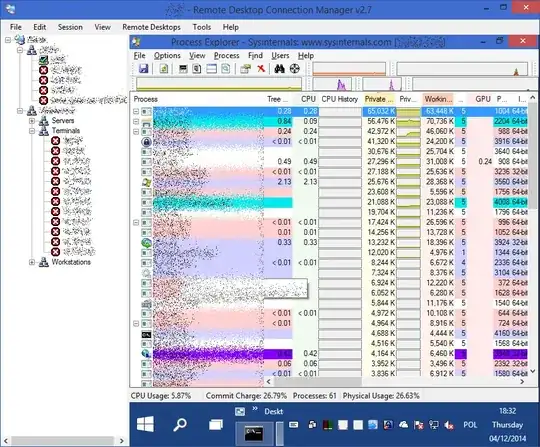Image resolution: width=540 pixels, height=447 pixels.
Task: Click the connected server icon with the green checkmark
Action: pos(43,60)
